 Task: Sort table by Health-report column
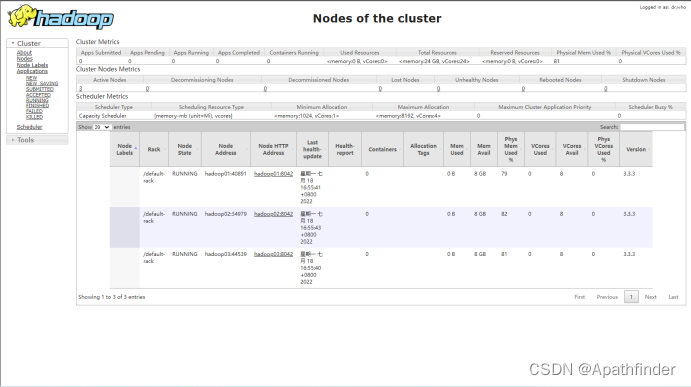pos(345,149)
